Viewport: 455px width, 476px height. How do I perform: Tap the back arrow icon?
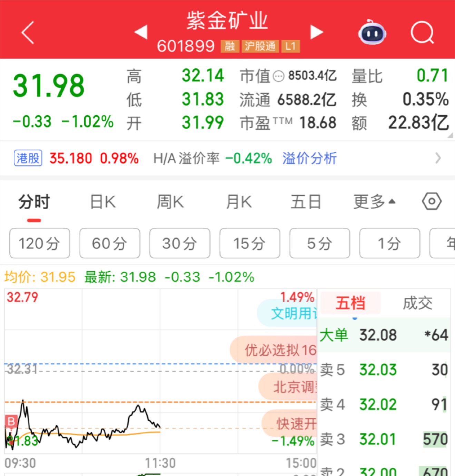click(x=28, y=32)
